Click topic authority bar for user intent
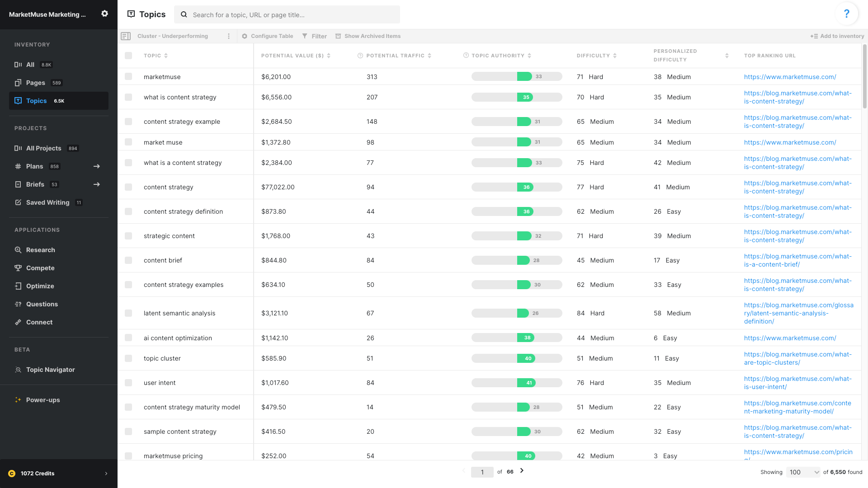This screenshot has height=488, width=868. (517, 383)
